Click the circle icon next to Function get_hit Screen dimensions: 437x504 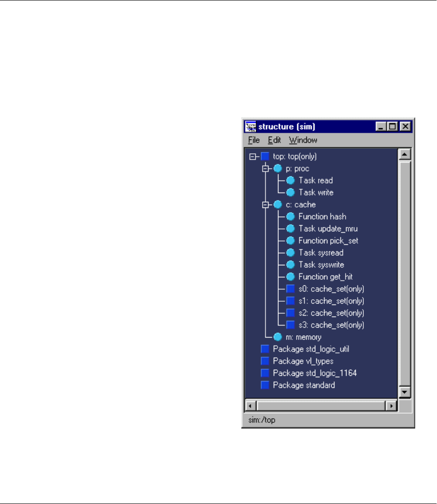point(291,277)
